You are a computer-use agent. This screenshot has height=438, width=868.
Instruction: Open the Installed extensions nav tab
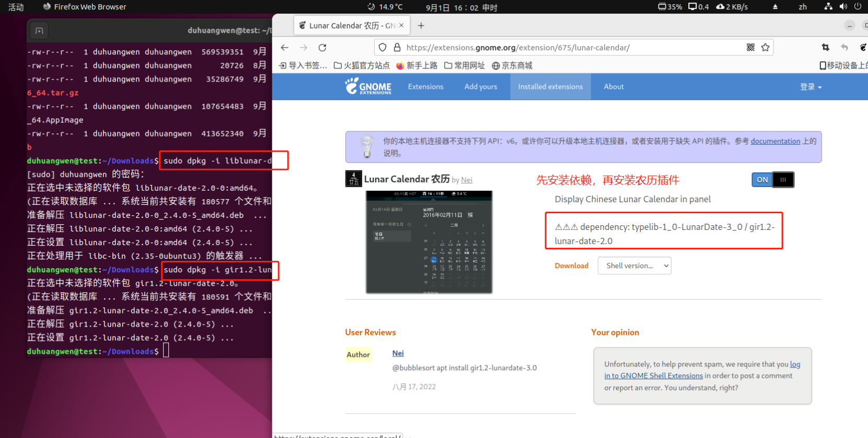pos(550,87)
